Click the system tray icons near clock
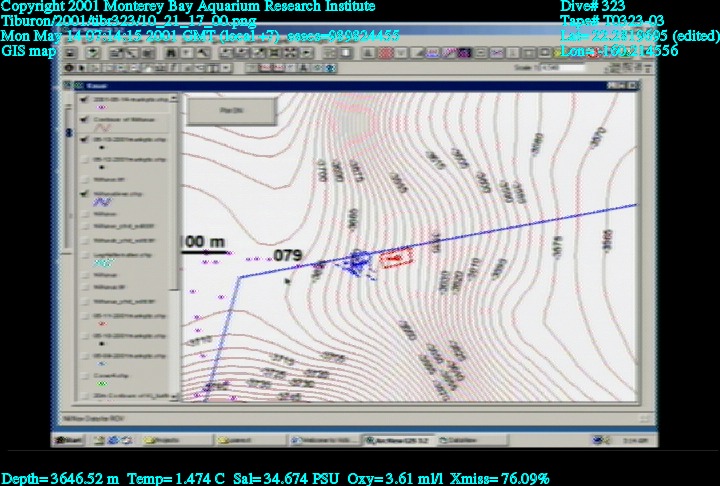This screenshot has width=720, height=486. tap(605, 439)
